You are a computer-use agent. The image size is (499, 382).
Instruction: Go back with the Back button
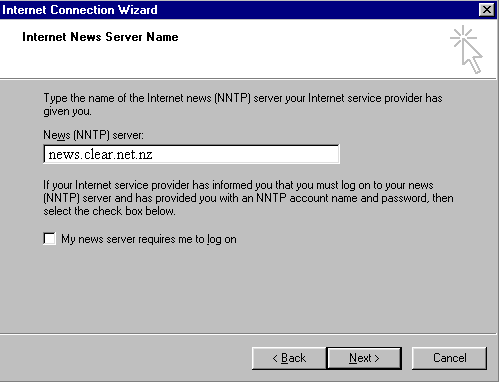(289, 358)
